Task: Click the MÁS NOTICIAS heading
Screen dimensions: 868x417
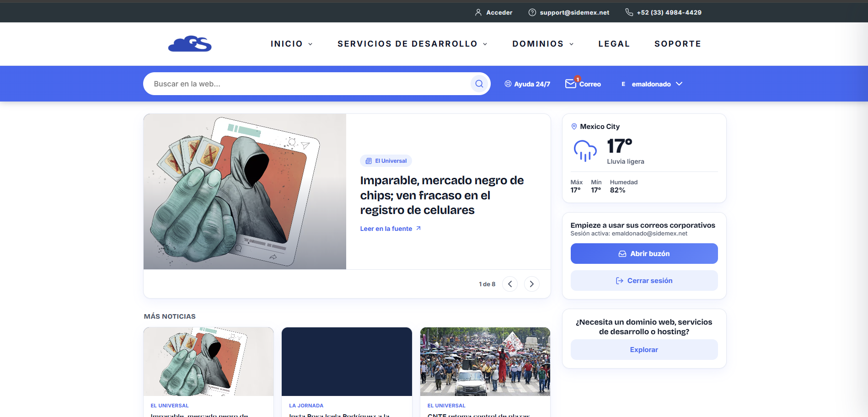Action: 170,316
